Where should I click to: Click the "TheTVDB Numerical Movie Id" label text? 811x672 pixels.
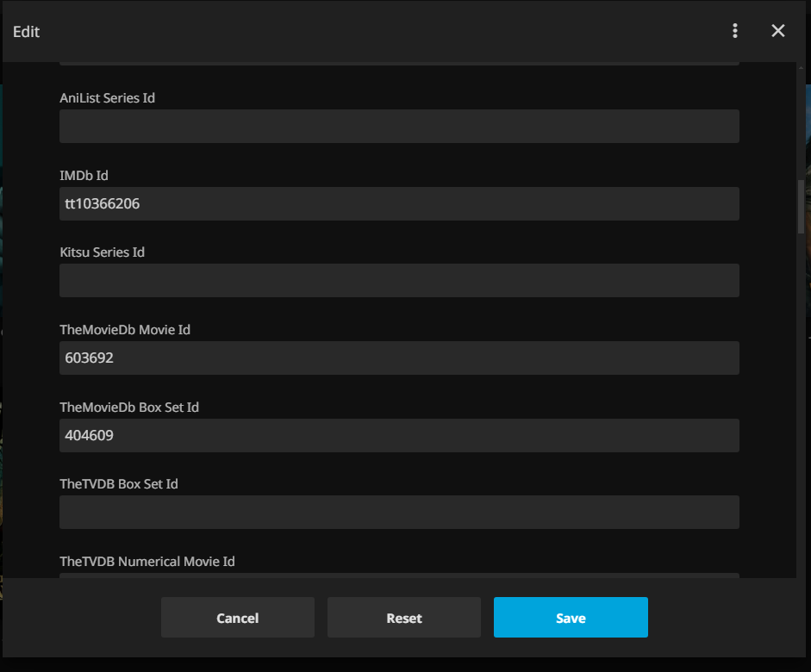(x=147, y=562)
